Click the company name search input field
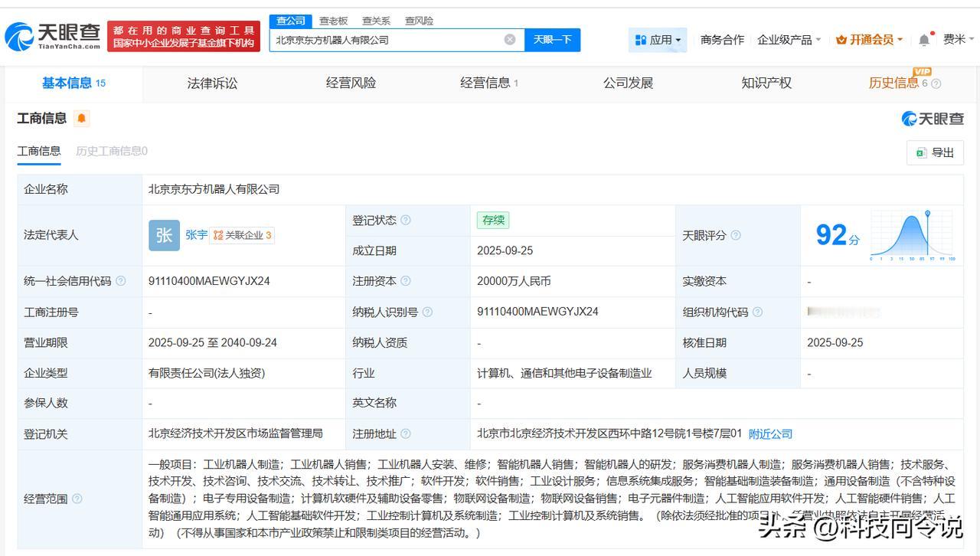980x556 pixels. tap(387, 40)
